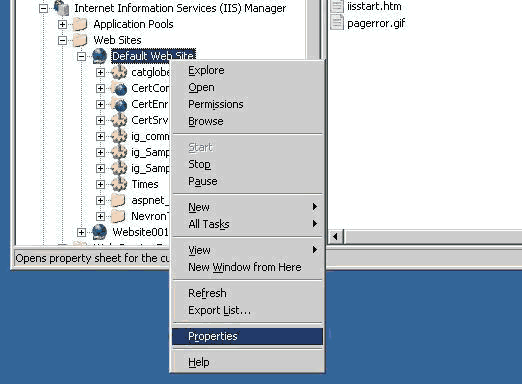
Task: Expand the catglobe node
Action: pyautogui.click(x=100, y=72)
